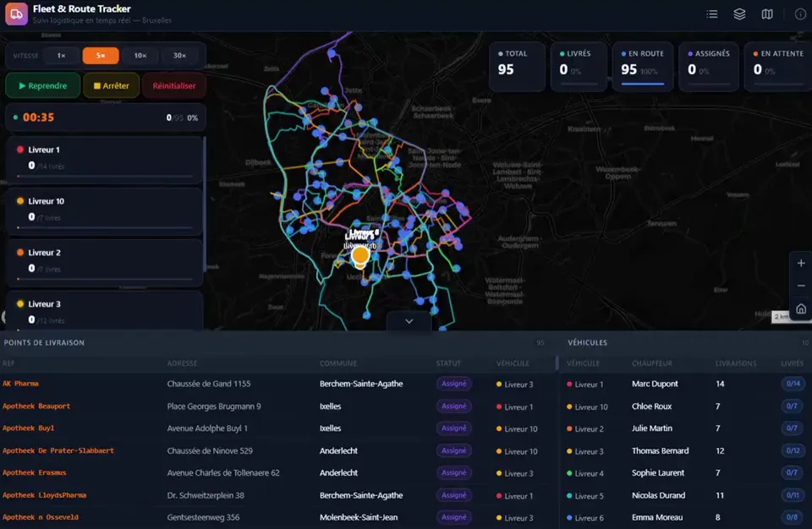
Task: Open the Apotheek Beauport delivery point
Action: 36,406
